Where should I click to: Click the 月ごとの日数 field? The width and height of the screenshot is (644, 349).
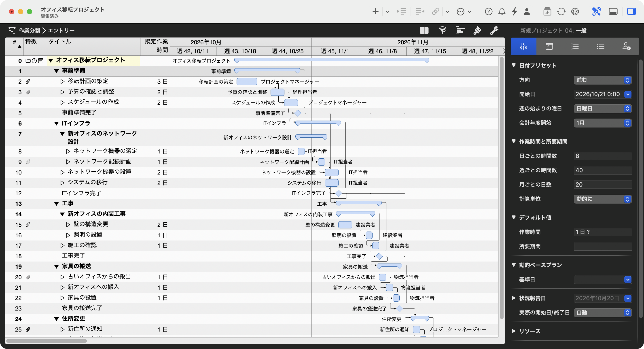pos(603,184)
